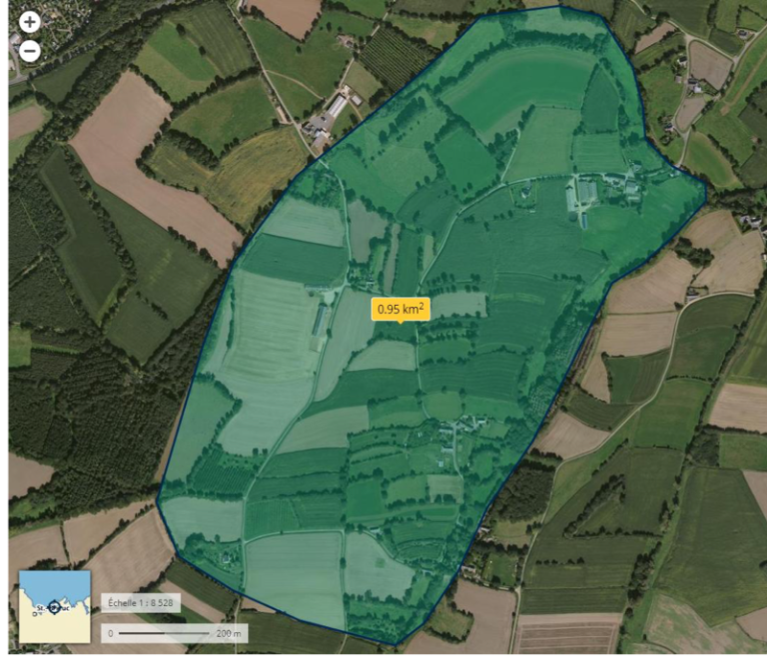
Task: Click the "0" start of the scale bar
Action: coord(110,634)
